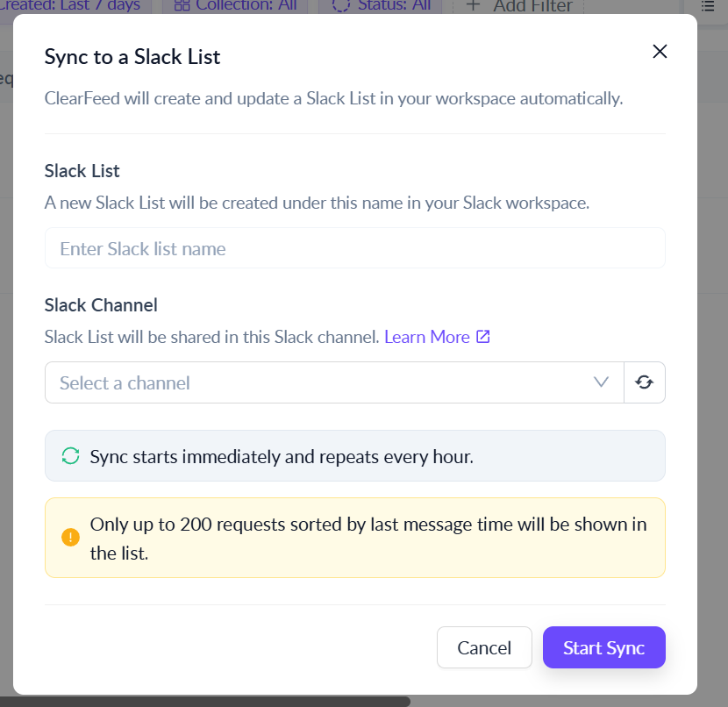Open the Select a channel dropdown

[333, 382]
